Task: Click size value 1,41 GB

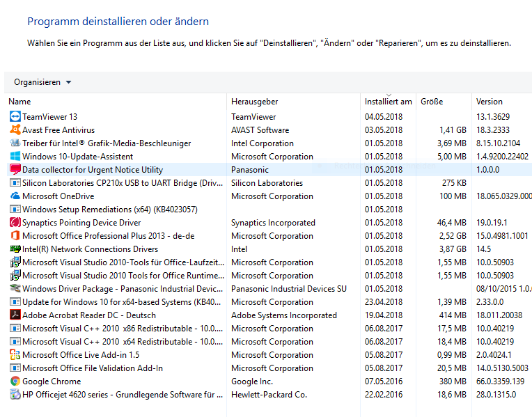Action: (x=453, y=130)
